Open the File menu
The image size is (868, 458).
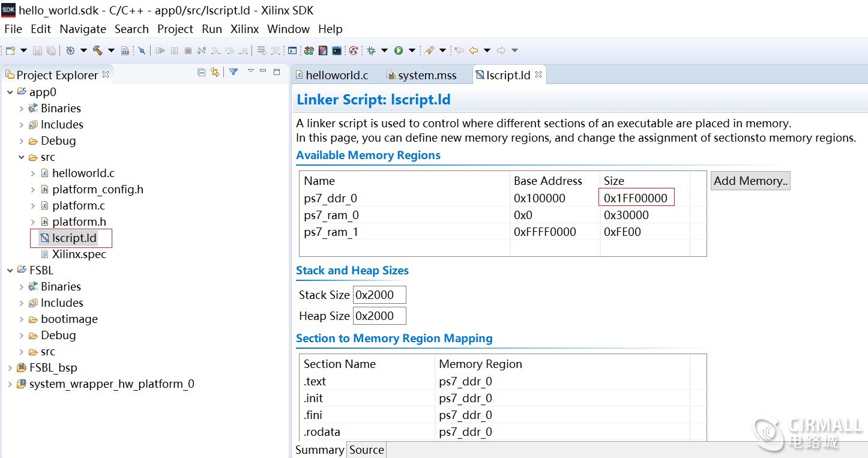13,29
